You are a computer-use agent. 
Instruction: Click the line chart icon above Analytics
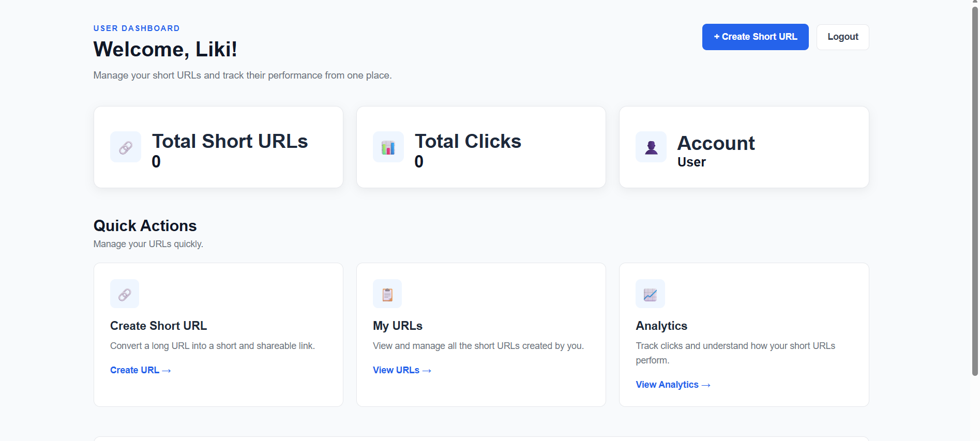coord(650,294)
